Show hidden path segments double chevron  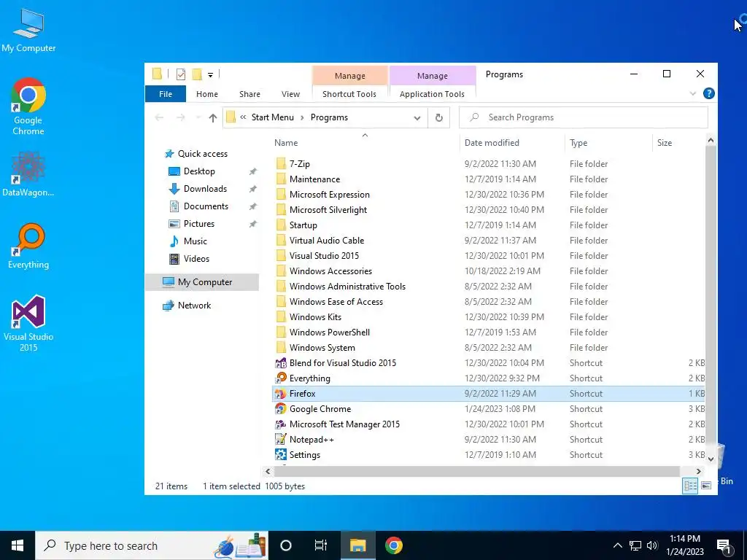(x=243, y=117)
